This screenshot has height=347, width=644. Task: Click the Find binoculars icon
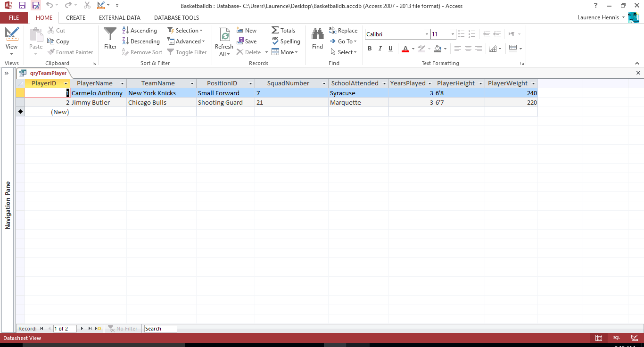coord(317,34)
